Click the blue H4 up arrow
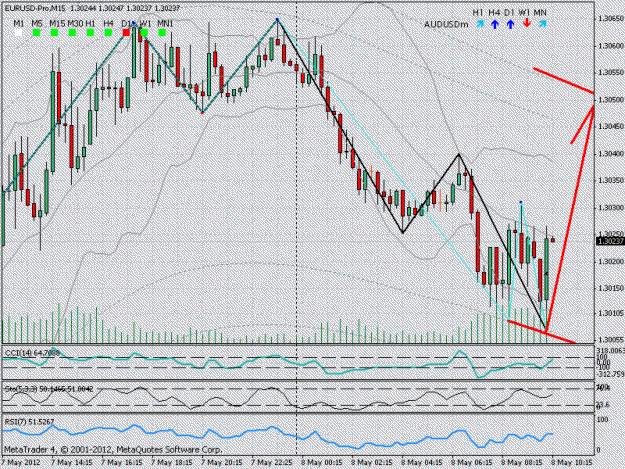This screenshot has height=469, width=625. tap(495, 24)
